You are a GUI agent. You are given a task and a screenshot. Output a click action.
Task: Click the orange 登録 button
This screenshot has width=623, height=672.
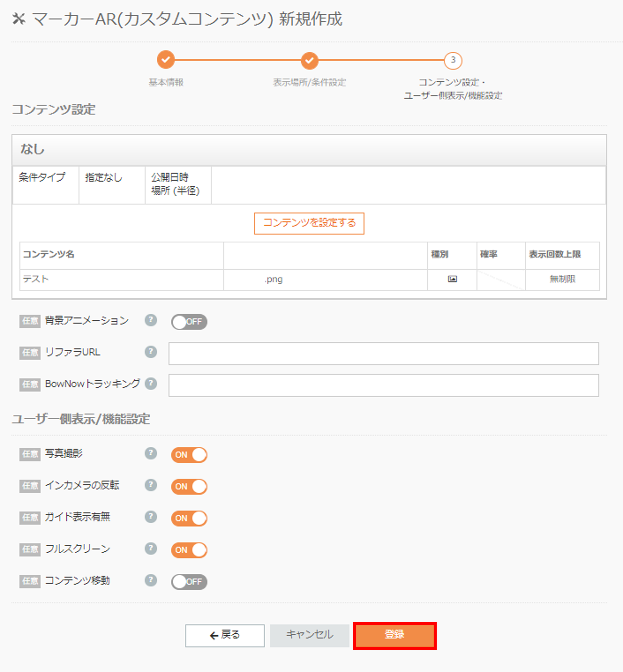[395, 636]
